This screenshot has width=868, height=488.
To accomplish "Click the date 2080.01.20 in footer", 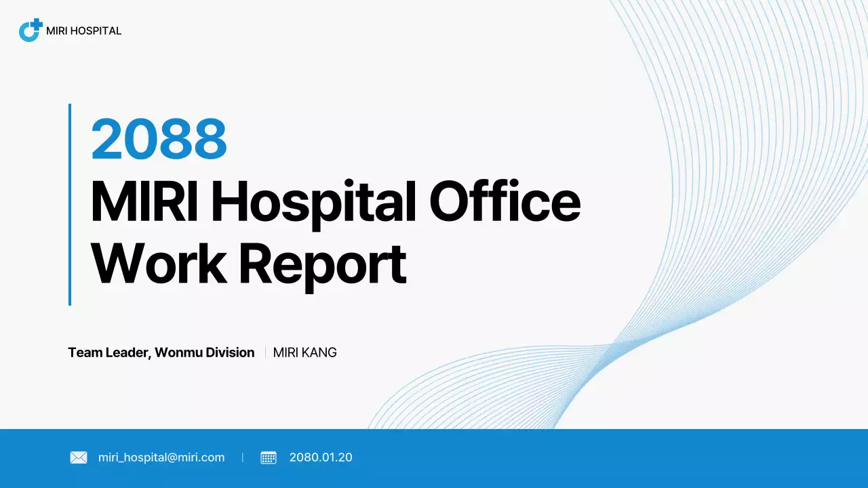I will coord(321,457).
